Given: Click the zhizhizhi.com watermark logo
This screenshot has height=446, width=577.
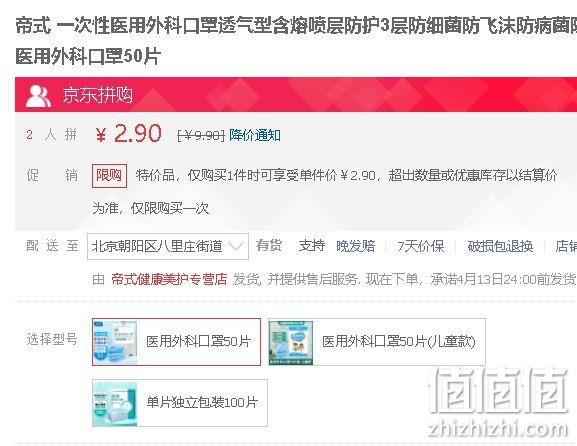Looking at the screenshot, I should tap(498, 403).
